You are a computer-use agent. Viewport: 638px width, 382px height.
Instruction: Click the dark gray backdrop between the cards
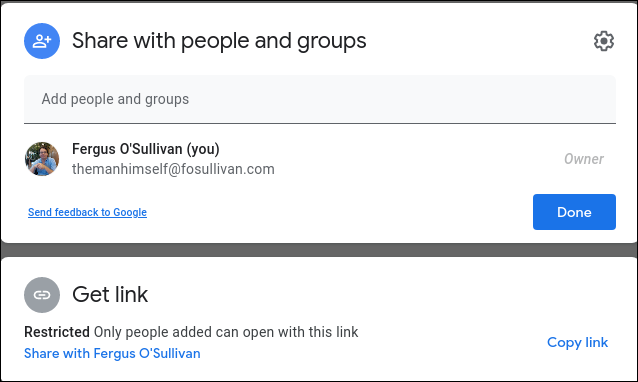[319, 250]
